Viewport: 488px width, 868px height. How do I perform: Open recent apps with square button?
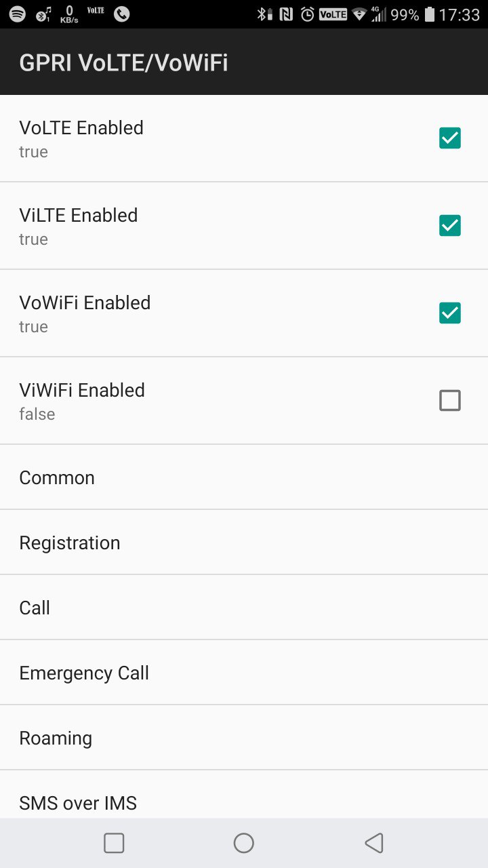114,843
